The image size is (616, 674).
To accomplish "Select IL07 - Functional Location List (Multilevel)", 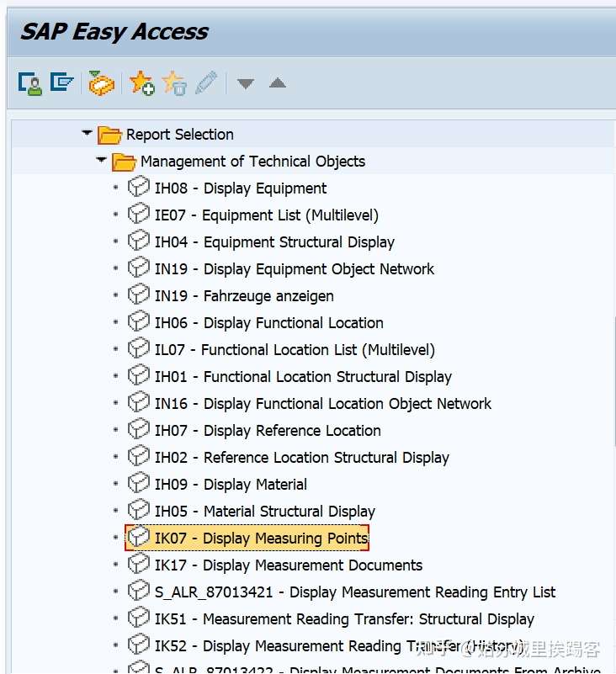I will coord(295,350).
